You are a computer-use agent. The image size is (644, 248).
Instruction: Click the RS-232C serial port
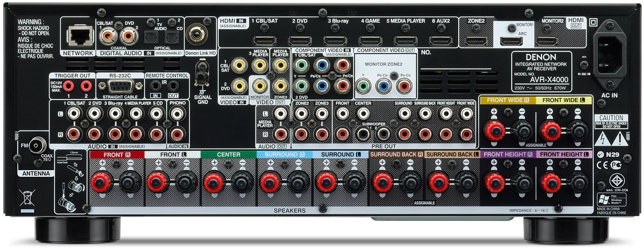coord(120,87)
